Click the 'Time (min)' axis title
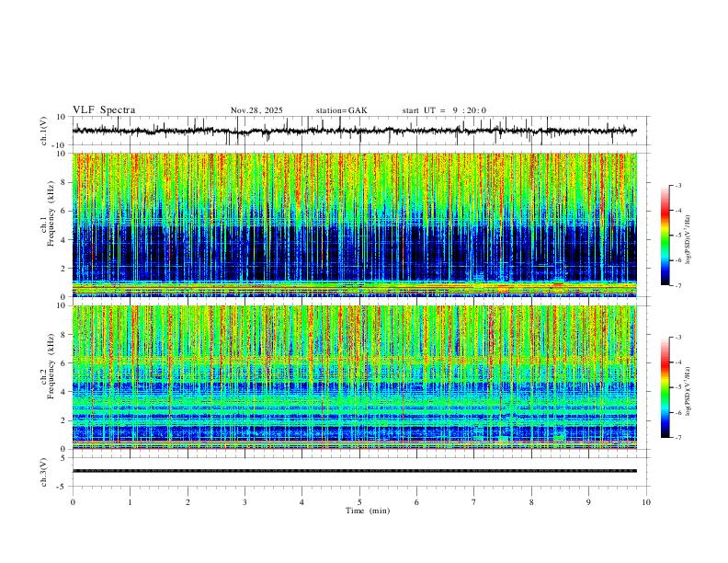This screenshot has height=563, width=728. 368,511
